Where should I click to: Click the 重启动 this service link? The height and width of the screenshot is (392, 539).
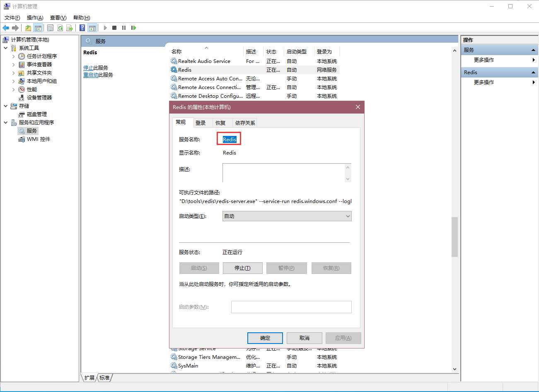tap(91, 75)
